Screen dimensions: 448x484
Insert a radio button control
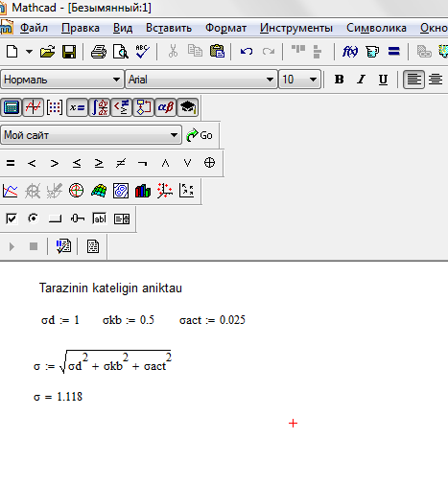coord(33,219)
